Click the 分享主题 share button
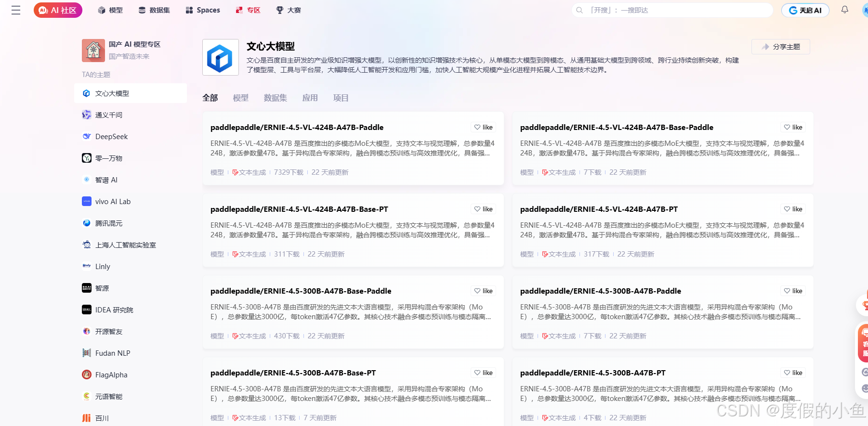 [781, 47]
